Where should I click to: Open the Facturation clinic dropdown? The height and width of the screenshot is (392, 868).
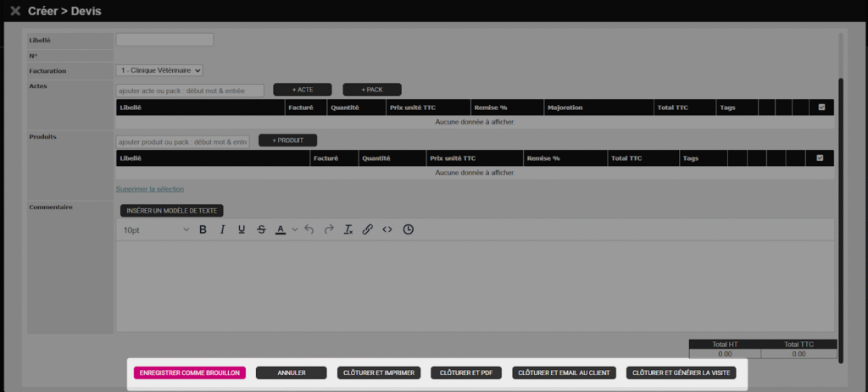click(159, 70)
